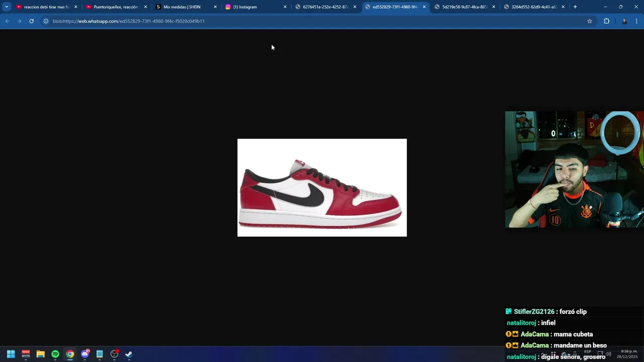Image resolution: width=644 pixels, height=362 pixels.
Task: Close the '3264d552-62d9' tab
Action: pyautogui.click(x=563, y=7)
